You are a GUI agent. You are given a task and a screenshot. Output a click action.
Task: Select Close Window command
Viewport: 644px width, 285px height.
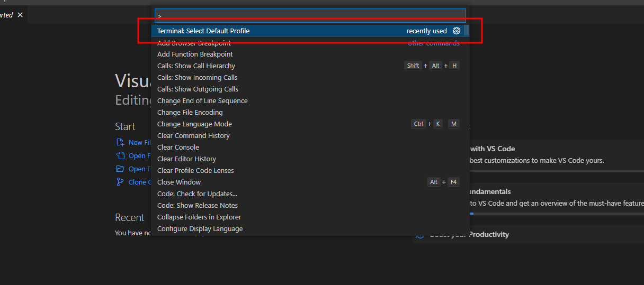(x=308, y=182)
